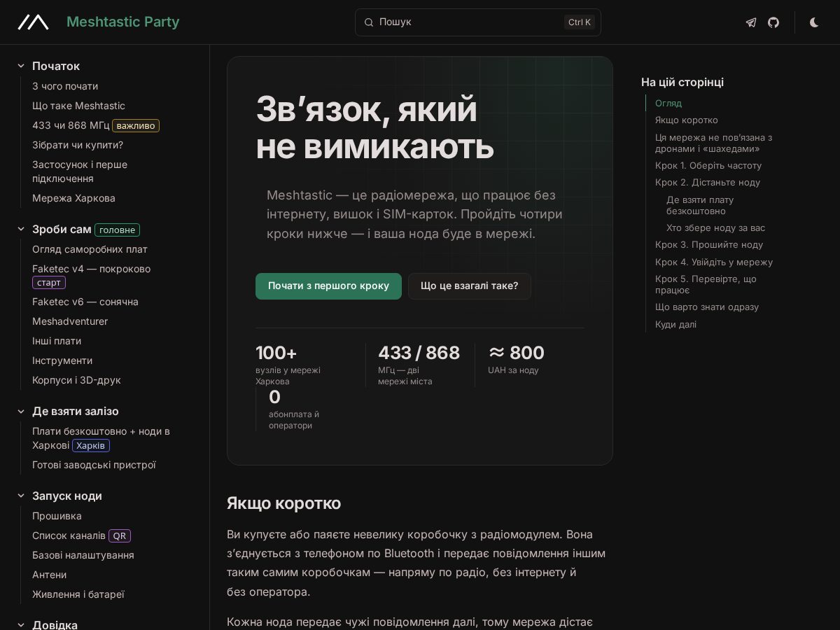Open Faketec v4 — покроково page
This screenshot has height=630, width=840.
91,269
